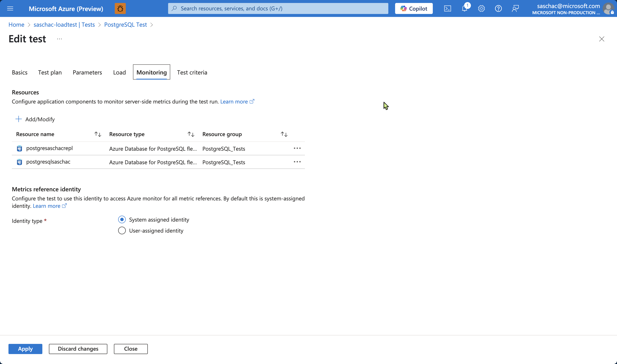Screen dimensions: 617x364
Task: Switch to the Test plan tab
Action: point(50,73)
